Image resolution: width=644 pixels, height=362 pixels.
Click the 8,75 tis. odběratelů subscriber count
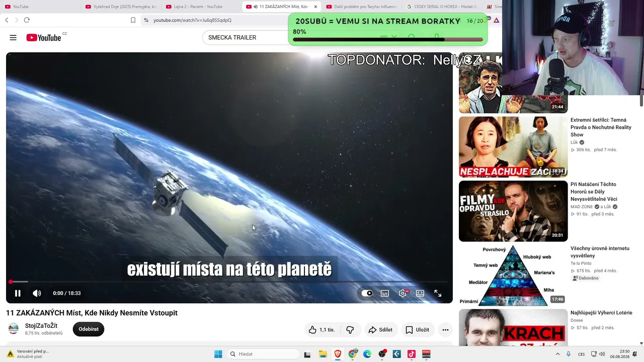[x=44, y=333]
